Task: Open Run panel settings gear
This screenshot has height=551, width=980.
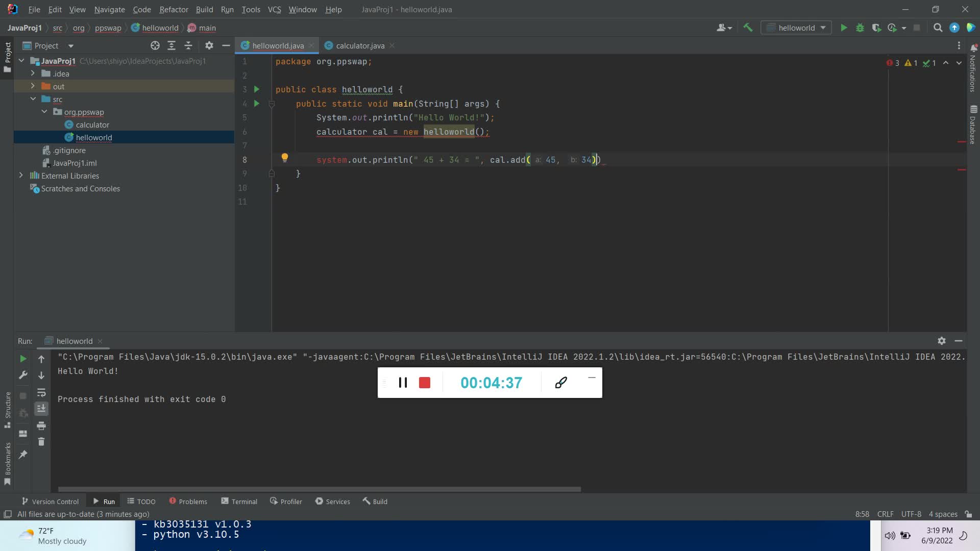Action: tap(942, 341)
